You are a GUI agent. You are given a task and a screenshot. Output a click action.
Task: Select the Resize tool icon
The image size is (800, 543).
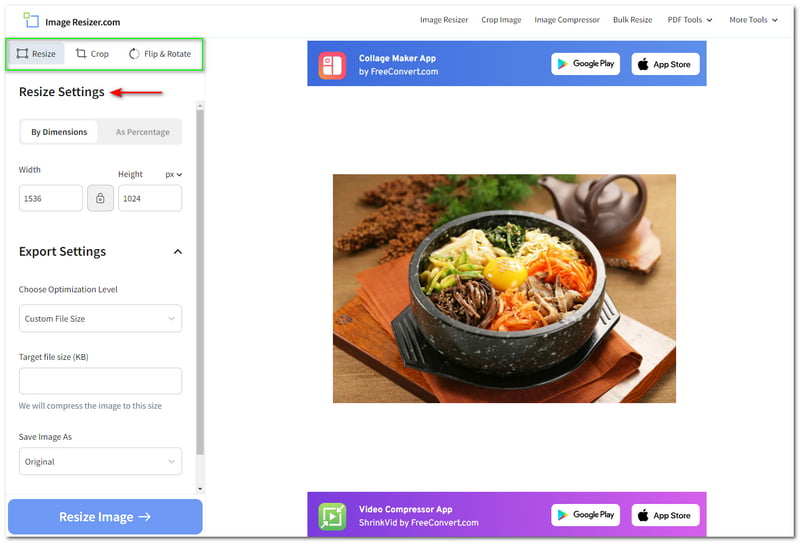tap(23, 54)
